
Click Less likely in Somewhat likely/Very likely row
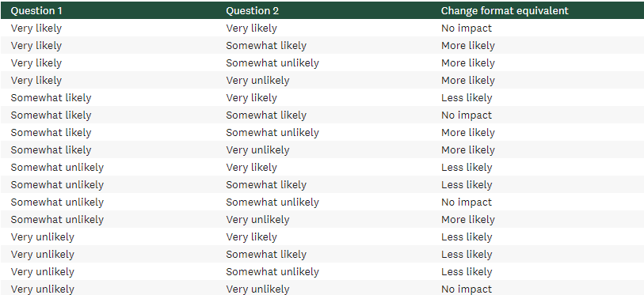[x=467, y=97]
